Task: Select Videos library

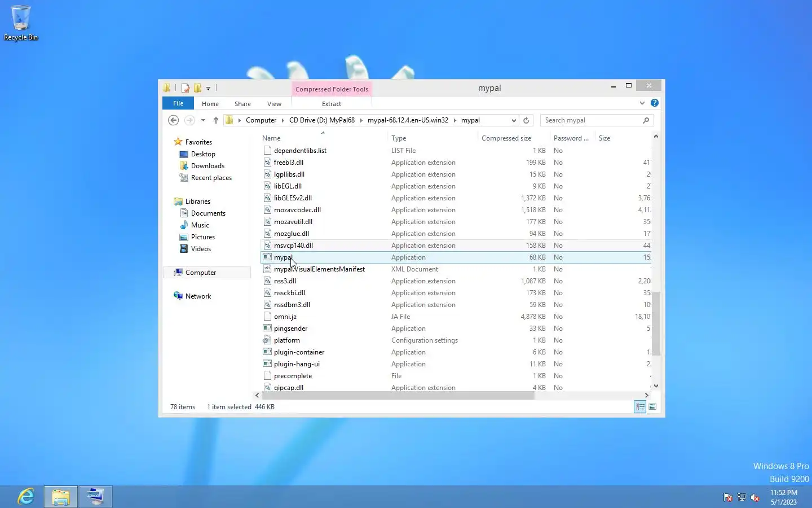Action: point(201,249)
